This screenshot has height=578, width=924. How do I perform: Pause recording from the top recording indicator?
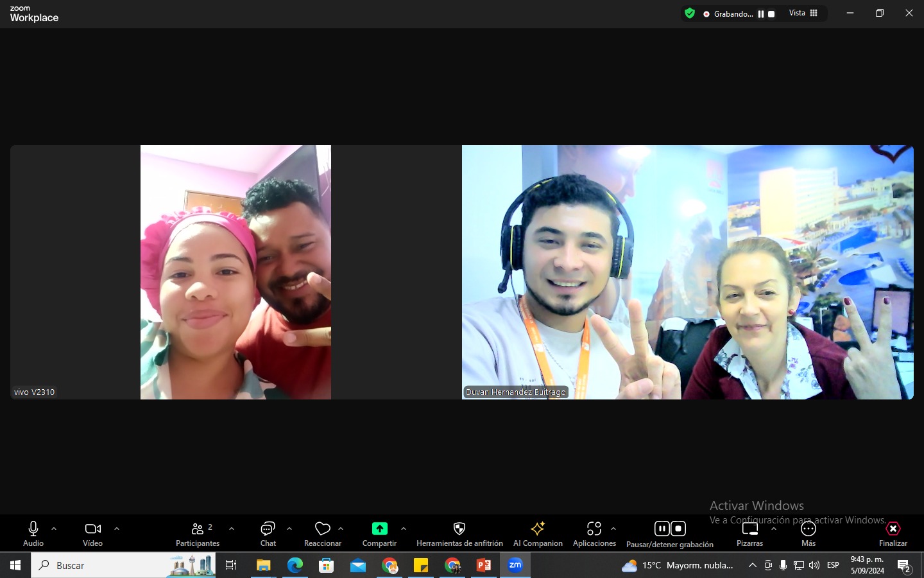point(761,13)
